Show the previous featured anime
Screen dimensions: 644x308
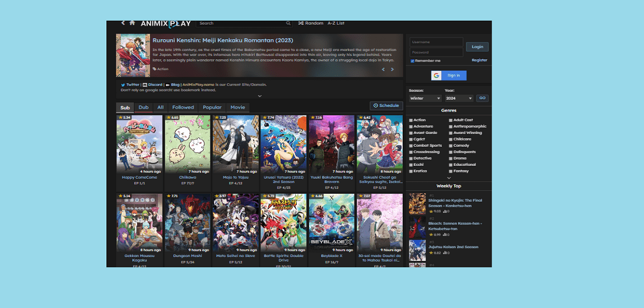pos(383,69)
